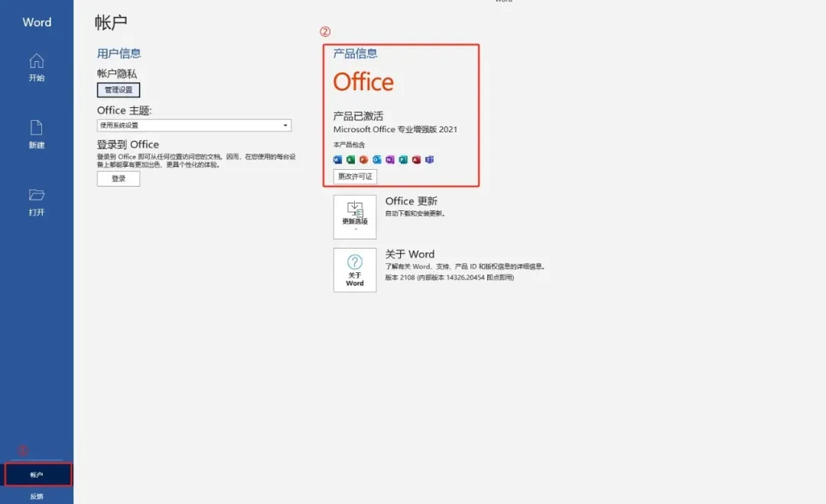Click the PowerPoint app icon under 本产品包含

tap(364, 160)
